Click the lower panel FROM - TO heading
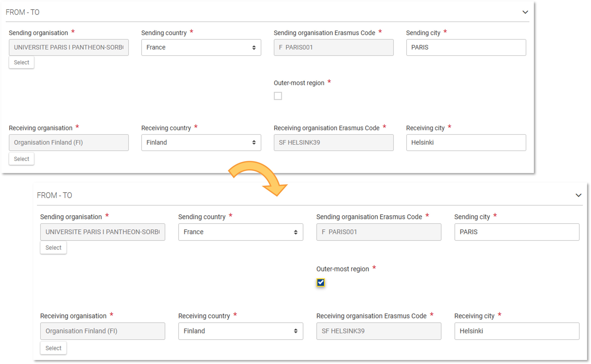Image resolution: width=591 pixels, height=364 pixels. pos(54,195)
